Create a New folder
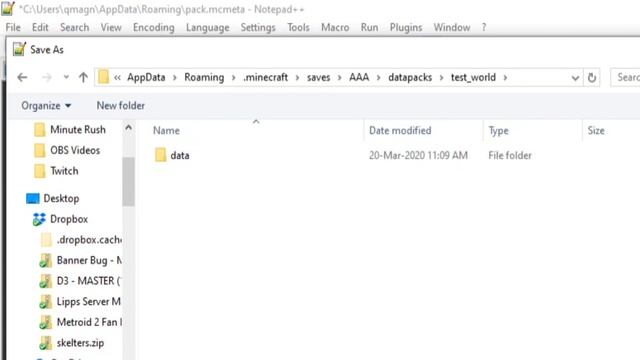The height and width of the screenshot is (360, 640). [120, 106]
